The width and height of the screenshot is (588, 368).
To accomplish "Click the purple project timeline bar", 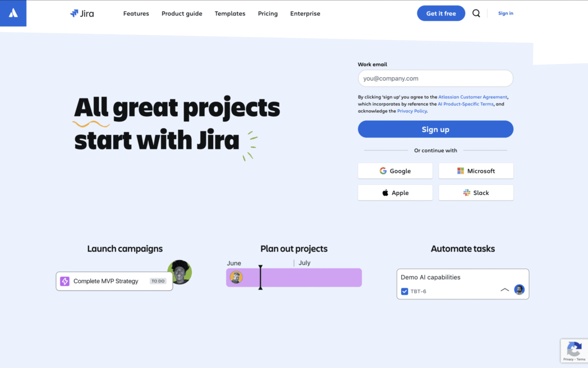I will point(294,278).
